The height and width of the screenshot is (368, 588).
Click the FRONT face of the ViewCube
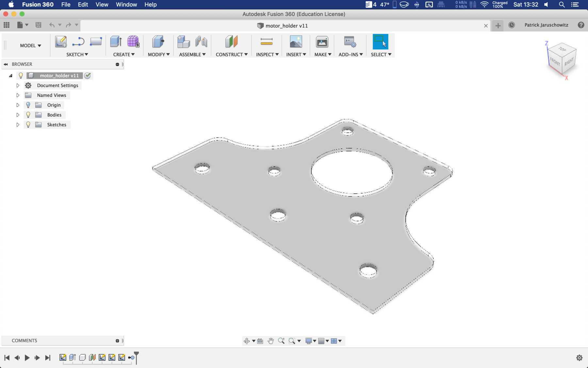(x=555, y=61)
